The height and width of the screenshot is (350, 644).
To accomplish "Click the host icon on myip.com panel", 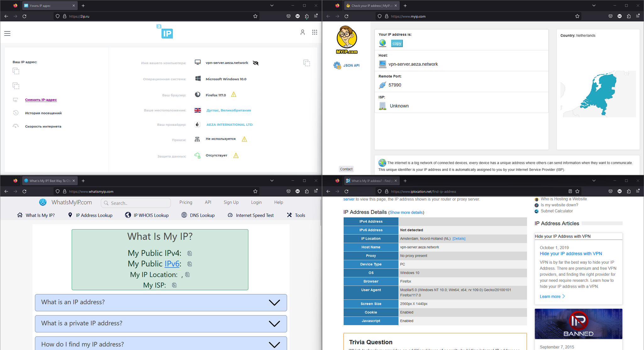I will [x=382, y=64].
